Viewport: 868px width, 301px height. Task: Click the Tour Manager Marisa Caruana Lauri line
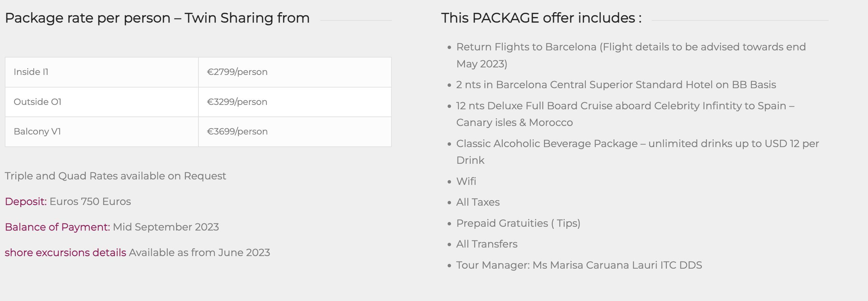click(579, 265)
